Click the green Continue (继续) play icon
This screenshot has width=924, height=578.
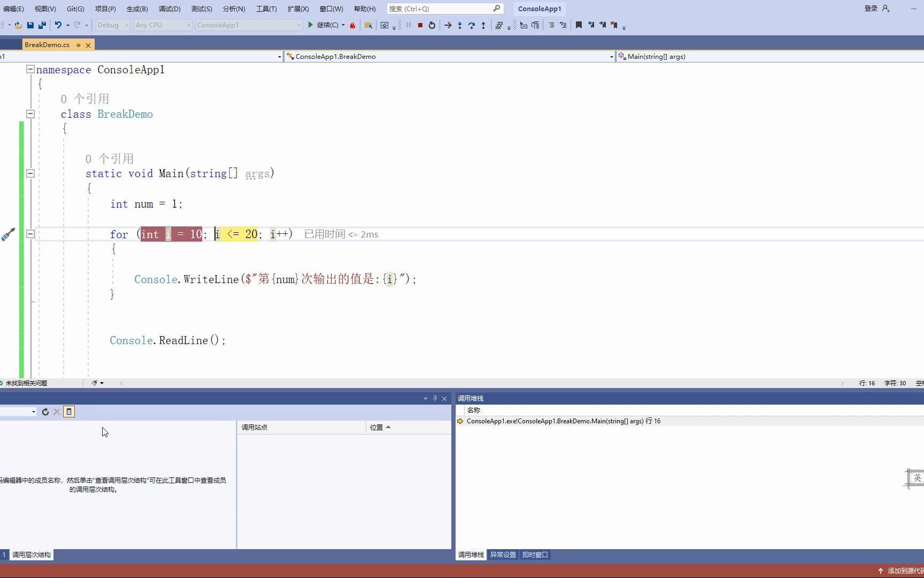[310, 25]
